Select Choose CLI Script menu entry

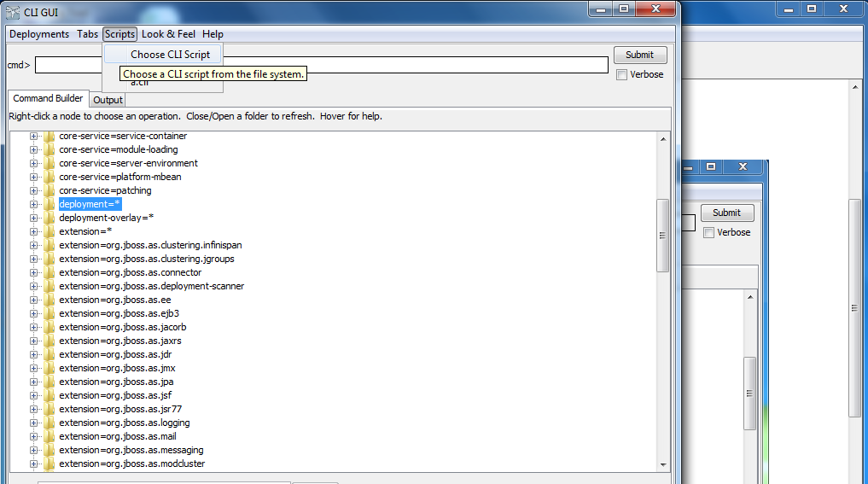pyautogui.click(x=163, y=55)
